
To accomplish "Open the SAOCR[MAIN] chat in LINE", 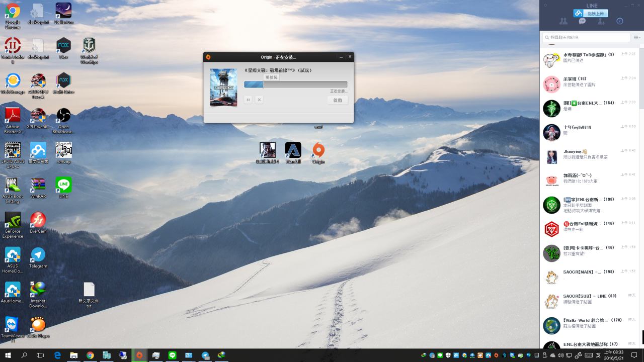I will (x=590, y=275).
